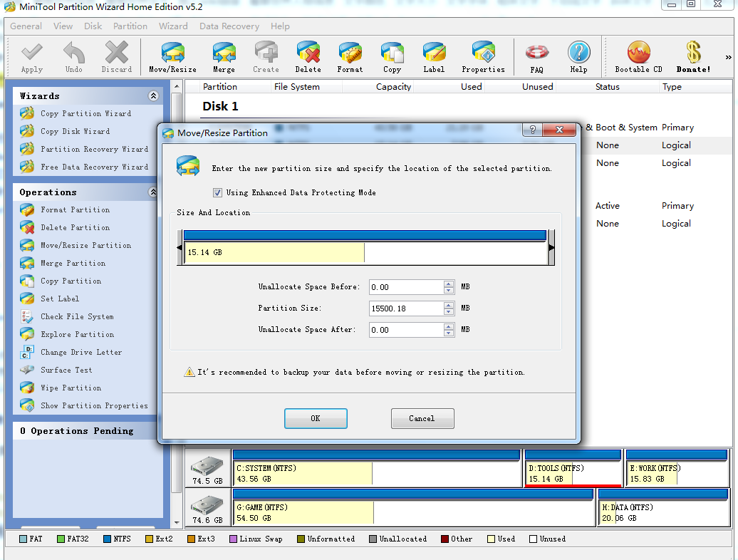Open the Properties toolbar icon
Screen dimensions: 738x560
[x=484, y=52]
